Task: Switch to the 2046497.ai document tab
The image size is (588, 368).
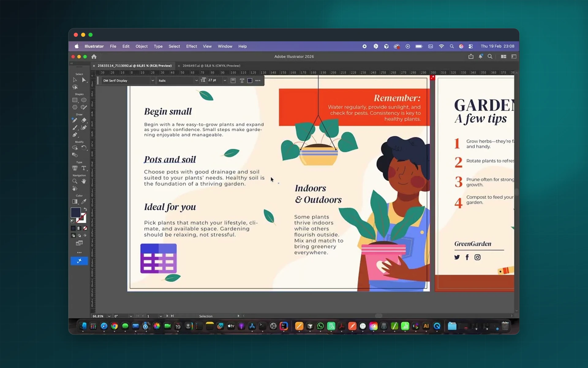Action: coord(211,66)
